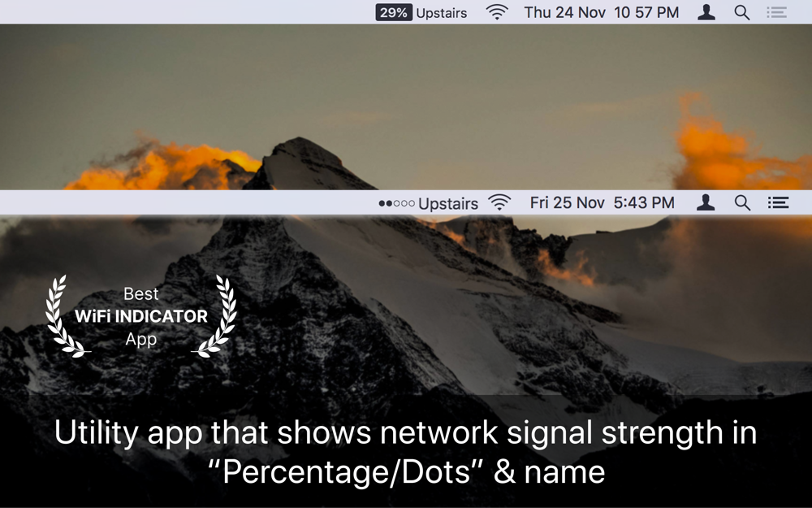The width and height of the screenshot is (812, 508).
Task: Open Spotlight search in lower menu bar
Action: tap(743, 202)
